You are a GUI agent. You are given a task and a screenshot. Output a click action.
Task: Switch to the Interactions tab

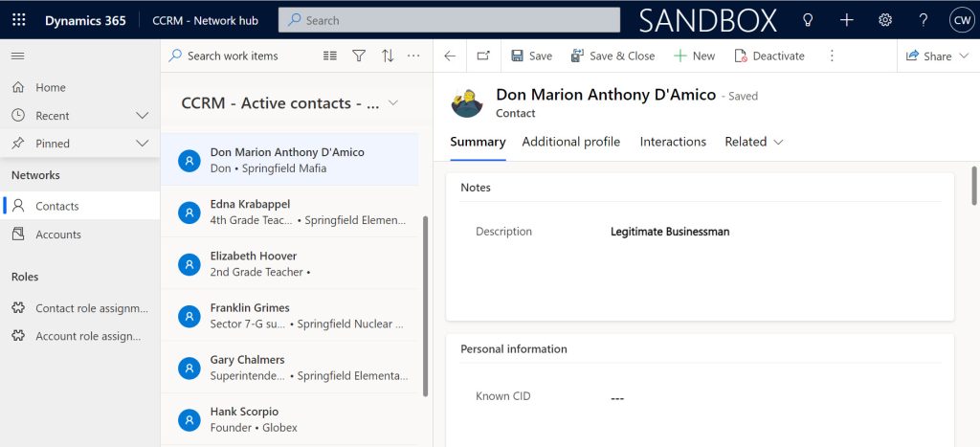673,142
